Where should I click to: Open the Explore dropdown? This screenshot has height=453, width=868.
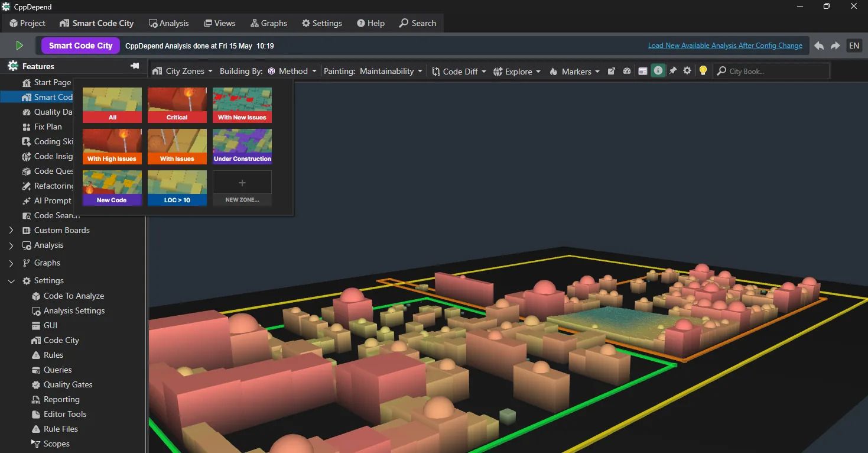tap(517, 71)
